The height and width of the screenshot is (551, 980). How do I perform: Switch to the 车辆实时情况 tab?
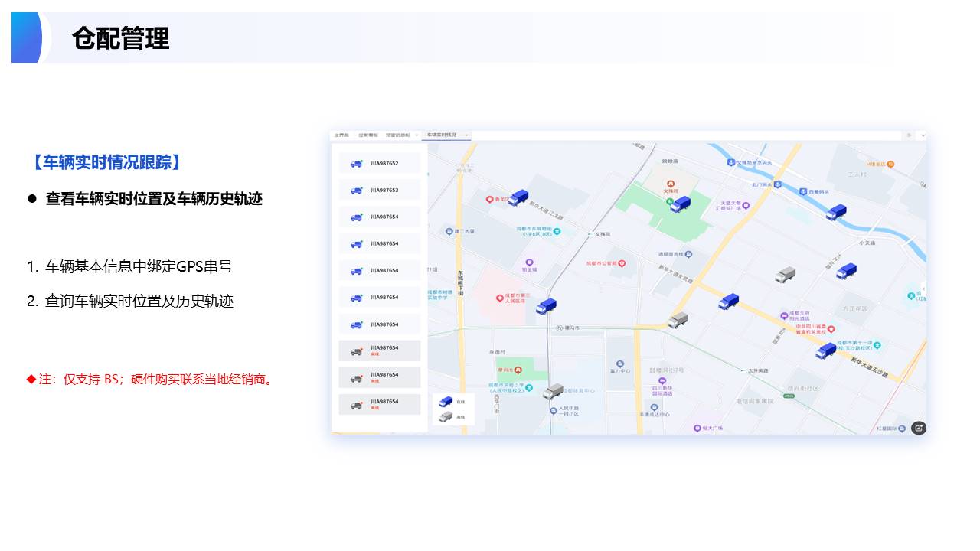442,135
